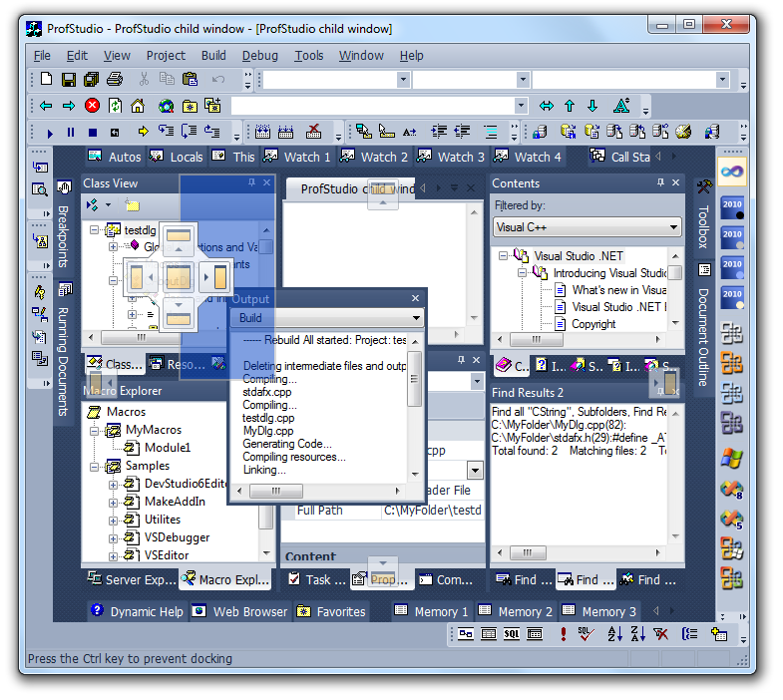Open the File menu
This screenshot has height=700, width=783.
tap(42, 56)
